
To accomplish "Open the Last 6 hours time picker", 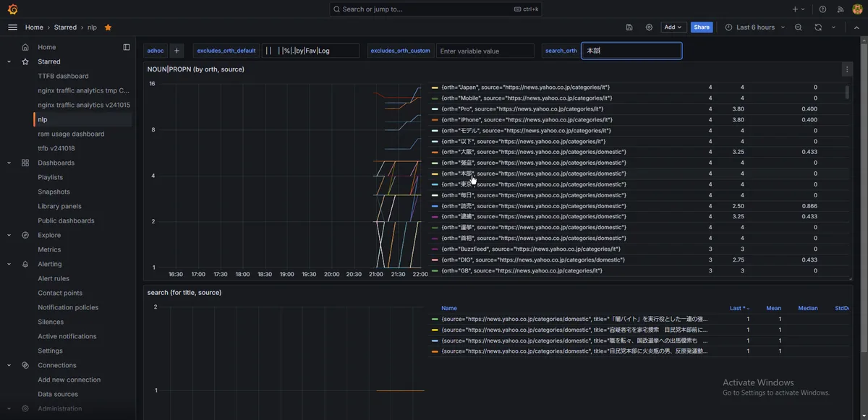I will coord(754,27).
